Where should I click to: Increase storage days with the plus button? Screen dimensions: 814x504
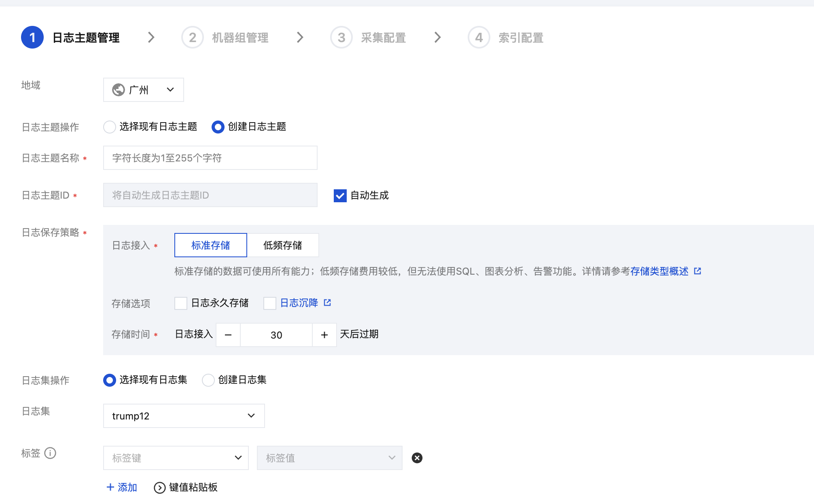point(324,335)
